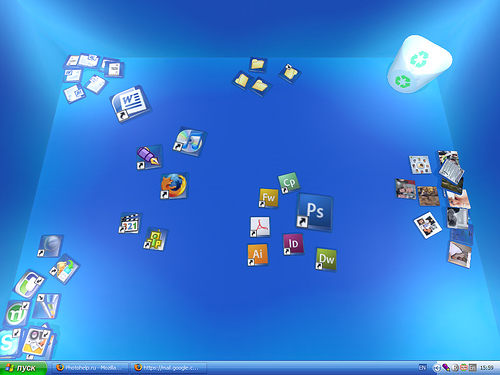
Task: Launch Adobe Acrobat PDF shortcut
Action: 260,227
